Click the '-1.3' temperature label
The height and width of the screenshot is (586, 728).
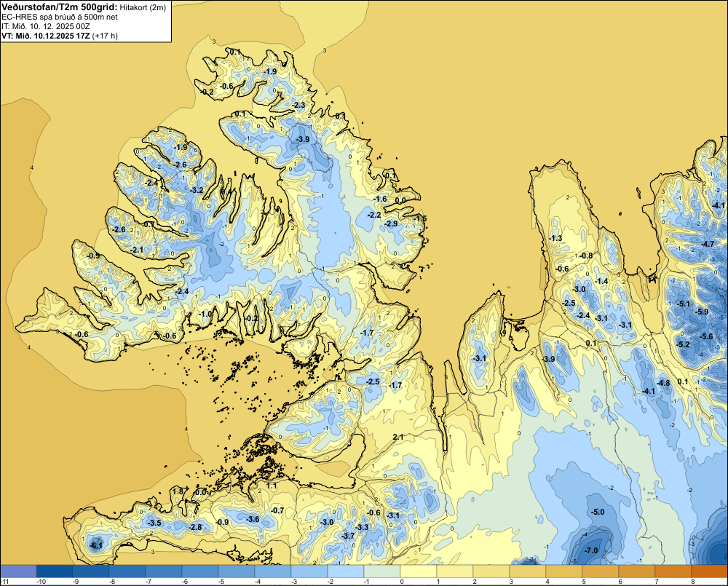555,238
